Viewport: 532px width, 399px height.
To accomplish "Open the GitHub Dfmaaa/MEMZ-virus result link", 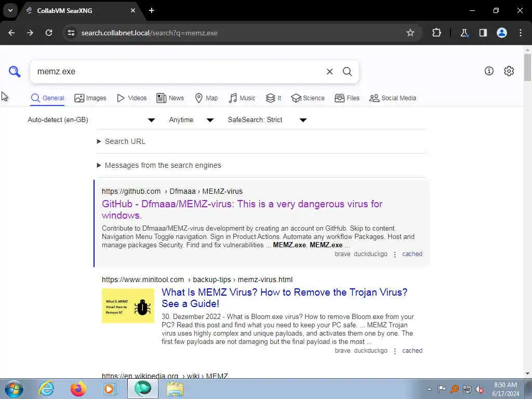I will pyautogui.click(x=242, y=210).
